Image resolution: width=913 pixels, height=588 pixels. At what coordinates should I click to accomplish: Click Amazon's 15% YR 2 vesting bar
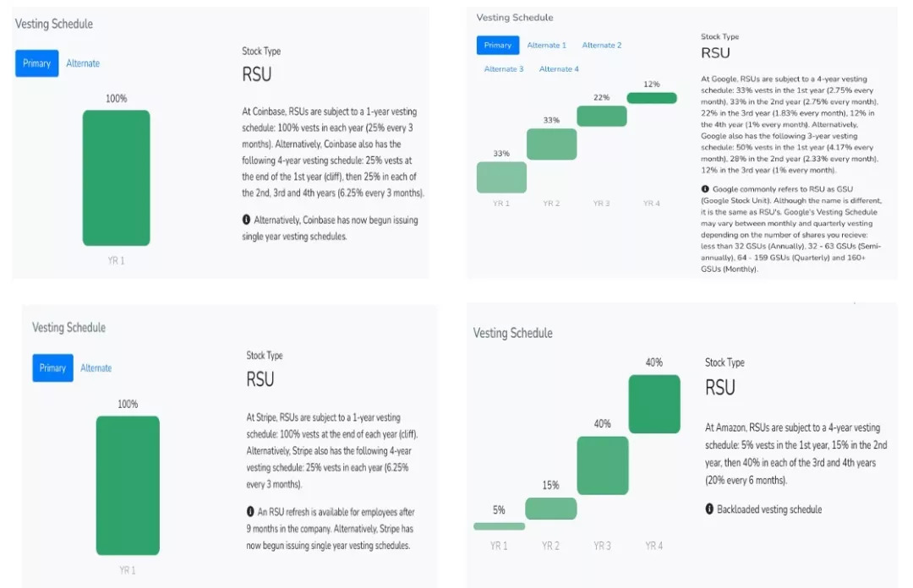(x=550, y=509)
